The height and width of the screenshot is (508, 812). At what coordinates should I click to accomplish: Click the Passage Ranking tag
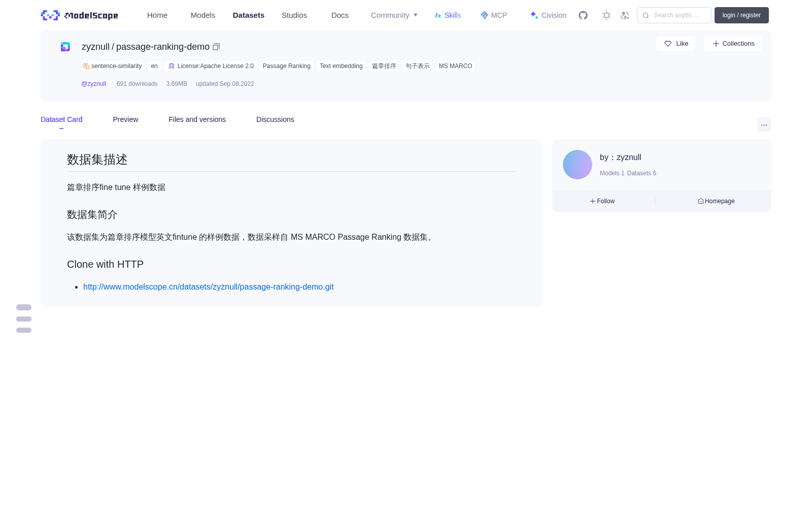pyautogui.click(x=287, y=66)
